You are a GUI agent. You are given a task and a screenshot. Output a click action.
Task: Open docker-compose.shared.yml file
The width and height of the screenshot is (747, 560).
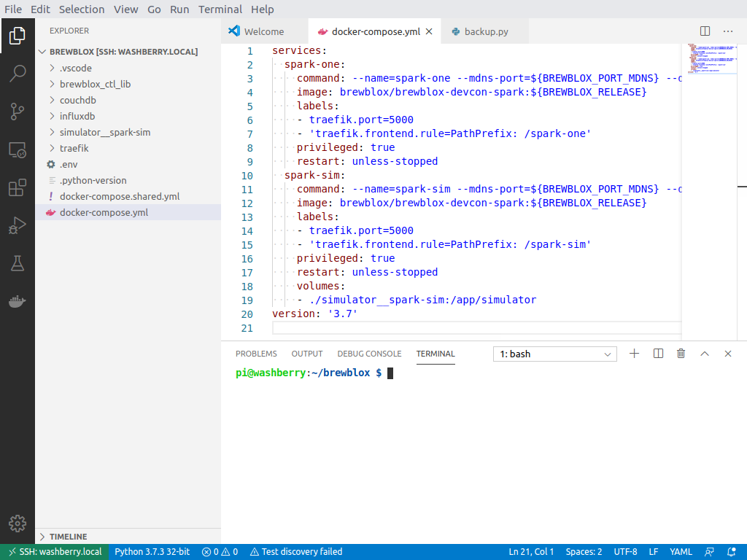(128, 196)
